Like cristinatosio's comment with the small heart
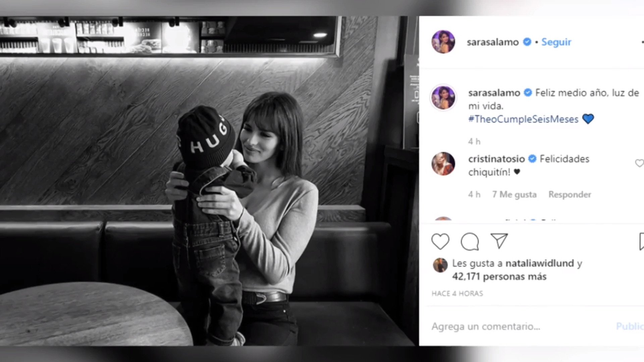This screenshot has height=362, width=644. (x=639, y=163)
